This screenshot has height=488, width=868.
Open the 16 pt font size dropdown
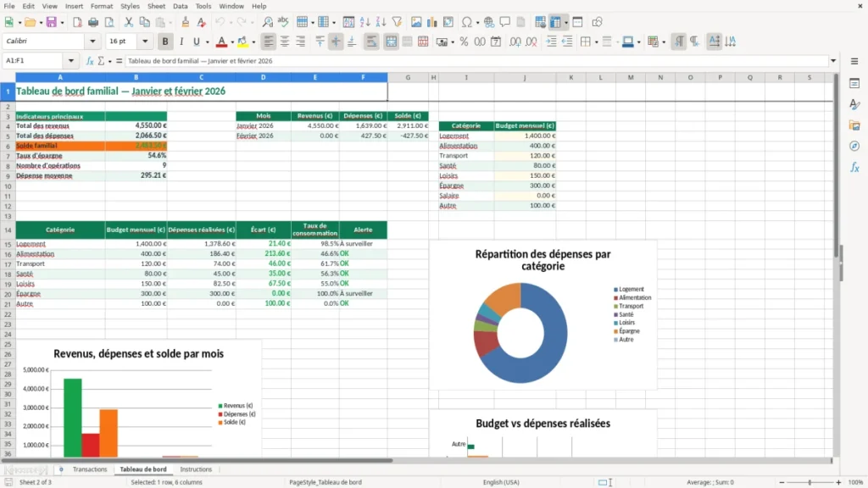point(145,41)
